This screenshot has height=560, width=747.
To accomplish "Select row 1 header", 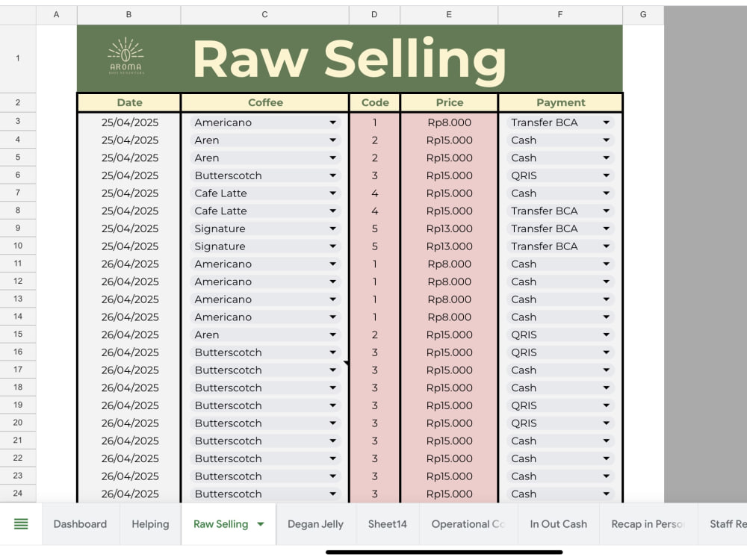I will click(18, 58).
